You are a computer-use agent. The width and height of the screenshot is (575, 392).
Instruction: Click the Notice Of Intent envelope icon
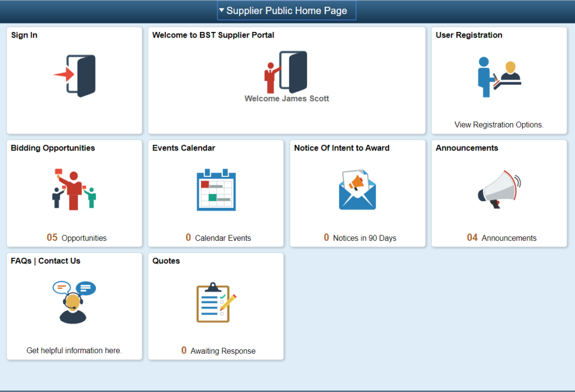[x=358, y=189]
